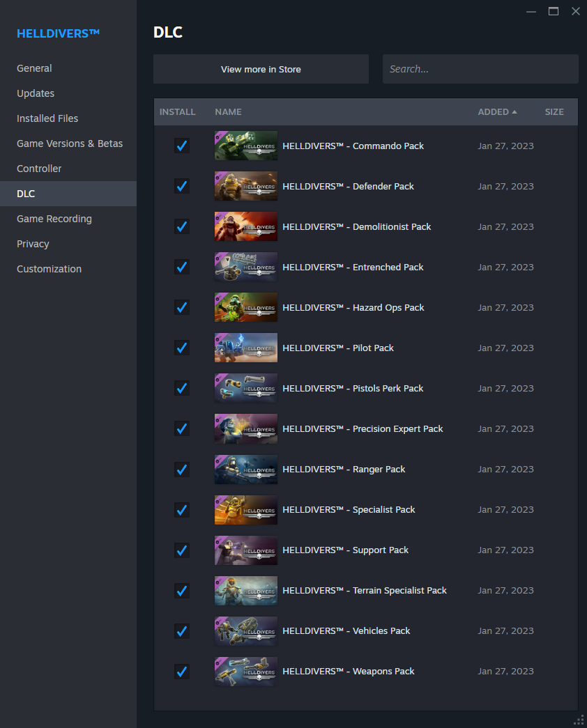Go to Installed Files section
Viewport: 587px width, 728px height.
pos(68,118)
